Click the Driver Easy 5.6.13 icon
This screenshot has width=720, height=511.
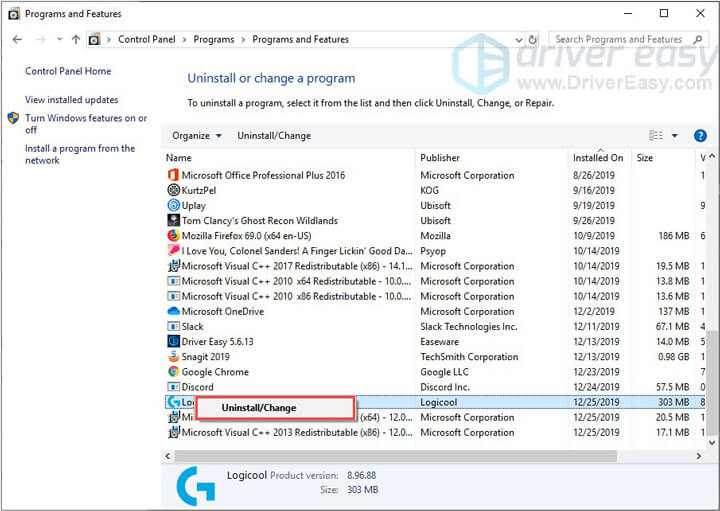pos(173,342)
